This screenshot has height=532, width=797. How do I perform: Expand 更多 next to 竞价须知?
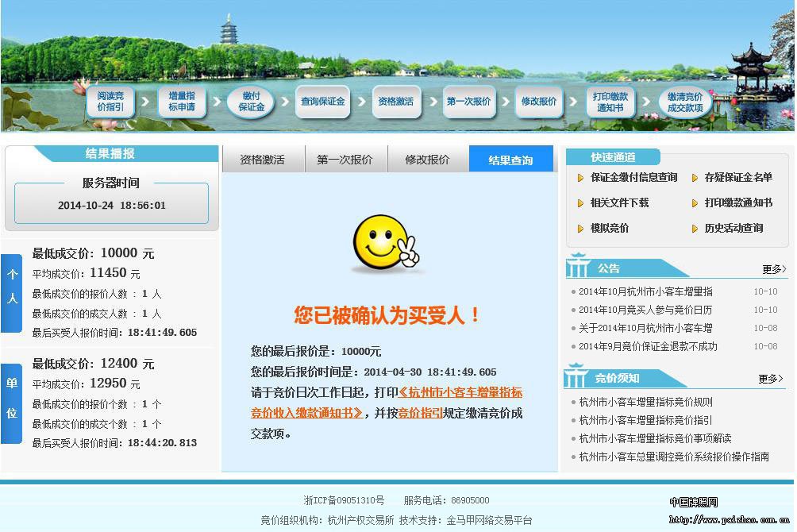(770, 379)
